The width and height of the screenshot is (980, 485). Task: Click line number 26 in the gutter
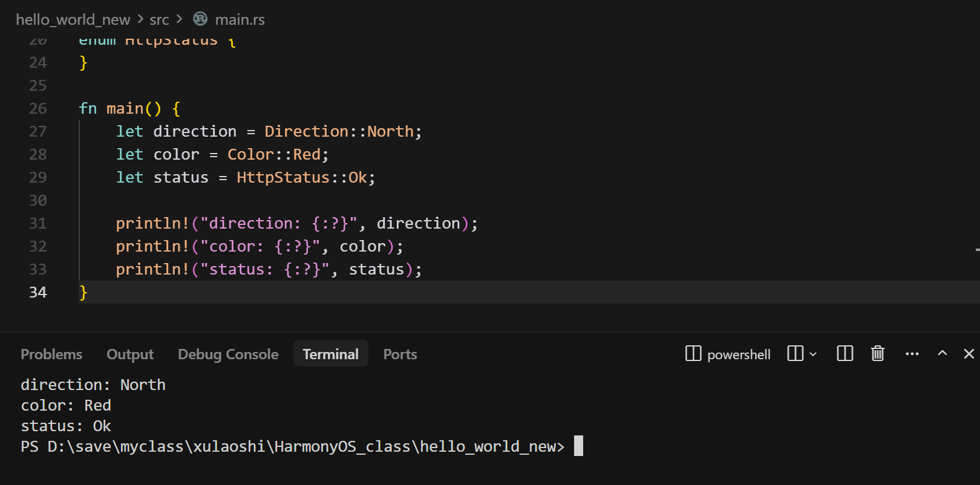click(x=38, y=109)
